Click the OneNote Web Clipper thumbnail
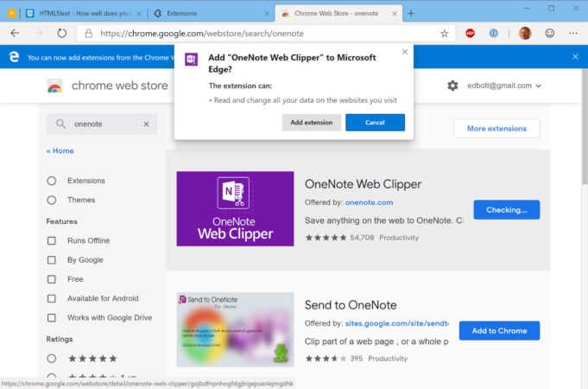The height and width of the screenshot is (389, 588). click(x=235, y=209)
